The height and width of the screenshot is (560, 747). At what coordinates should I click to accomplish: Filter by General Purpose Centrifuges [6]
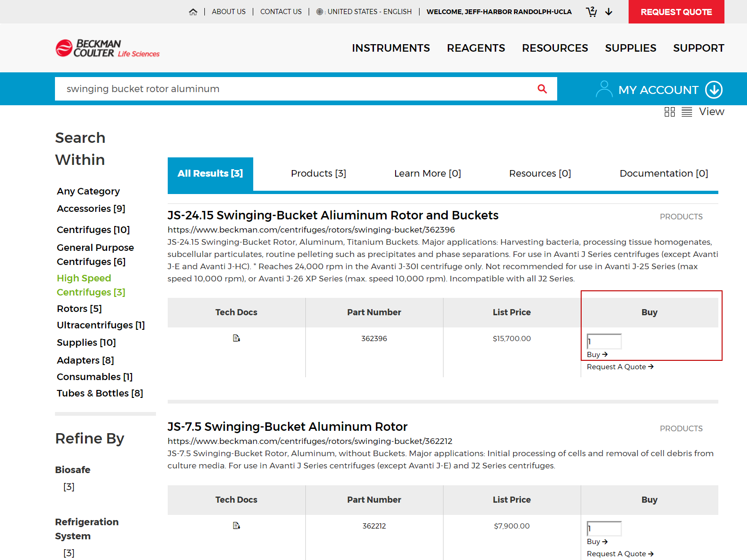(95, 255)
